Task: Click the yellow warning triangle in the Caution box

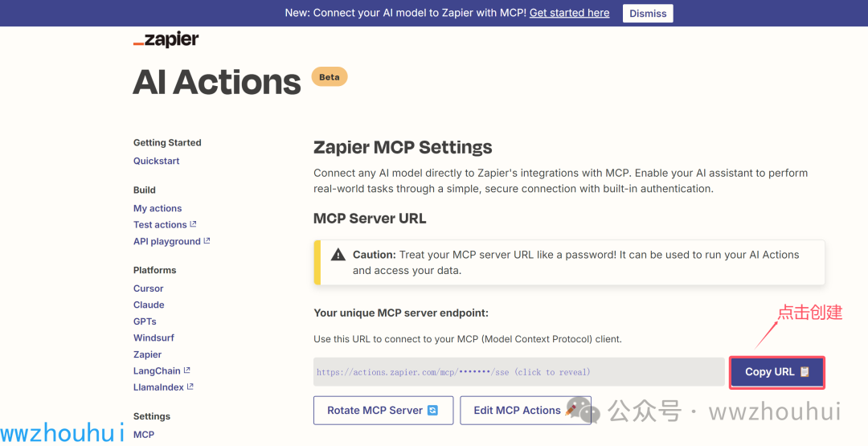Action: pyautogui.click(x=338, y=255)
